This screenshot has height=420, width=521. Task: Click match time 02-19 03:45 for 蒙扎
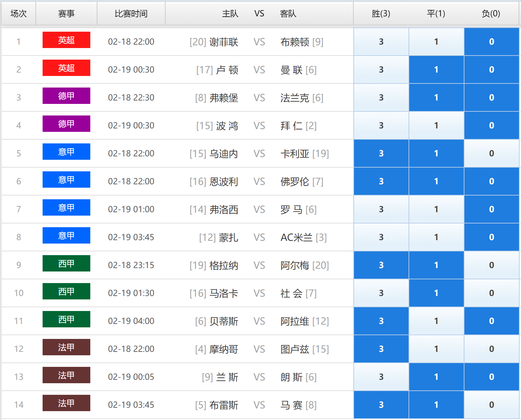[131, 237]
